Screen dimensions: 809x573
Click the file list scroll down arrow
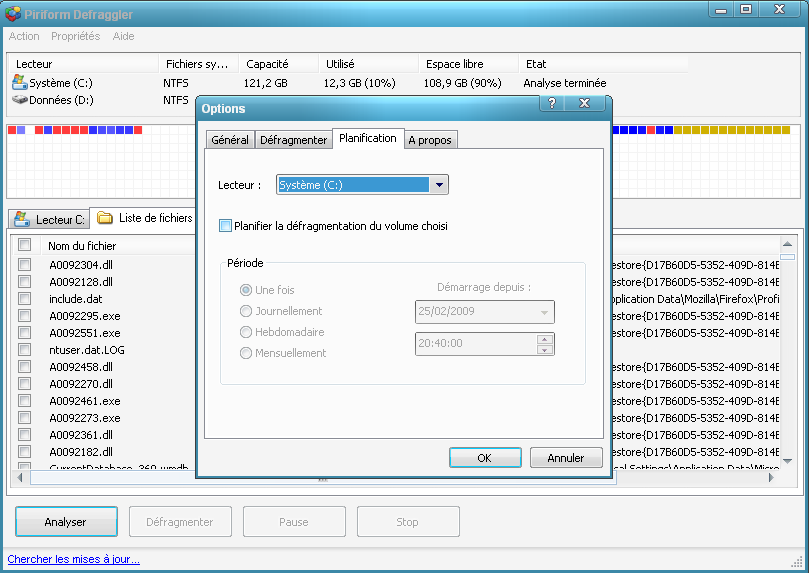pos(787,461)
